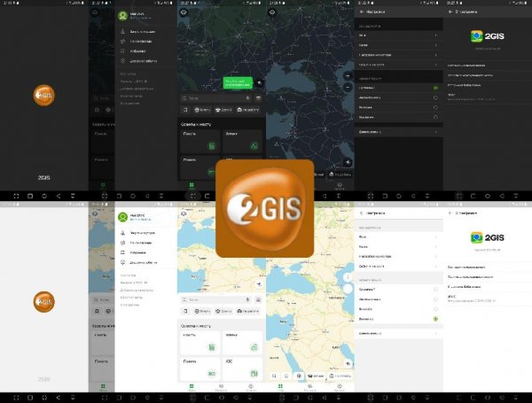This screenshot has height=403, width=532.
Task: Select the fourth theme radio in dark settings
Action: [435, 117]
